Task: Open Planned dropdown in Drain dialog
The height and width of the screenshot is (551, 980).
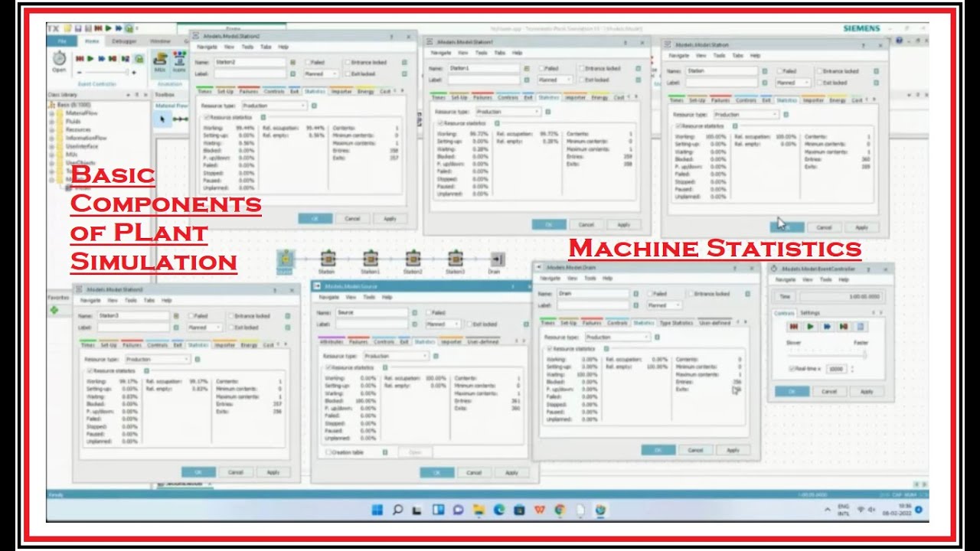Action: coord(664,305)
